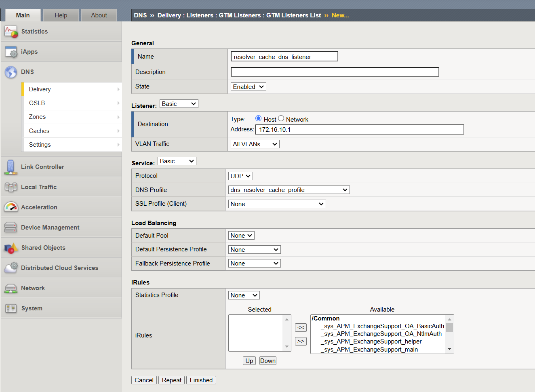Change the Protocol dropdown from UDP

240,175
